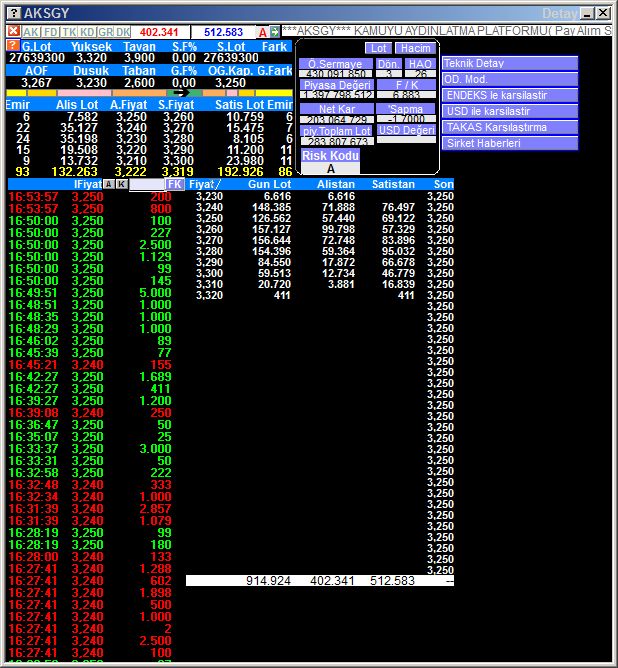
Task: Click the Alistan column header
Action: pyautogui.click(x=336, y=184)
